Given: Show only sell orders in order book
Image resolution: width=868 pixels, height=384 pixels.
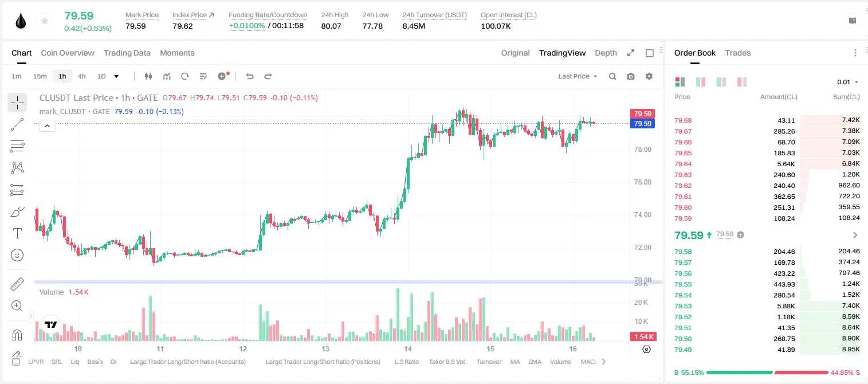Looking at the screenshot, I should 742,82.
